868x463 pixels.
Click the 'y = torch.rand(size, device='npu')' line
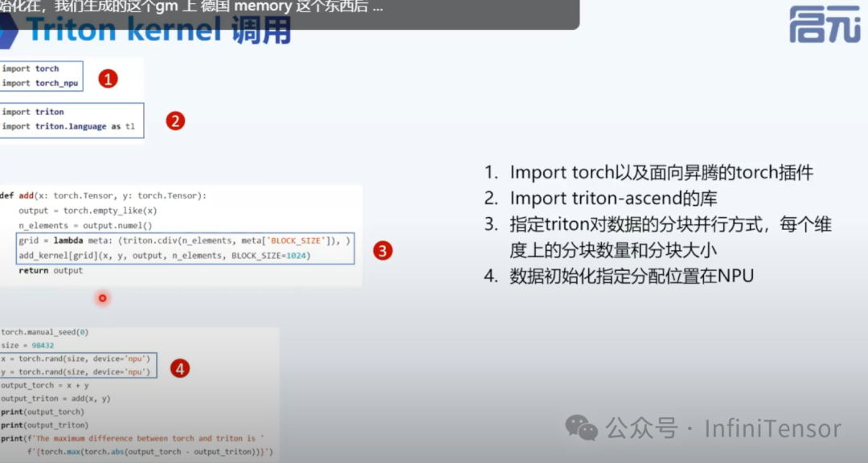[76, 371]
